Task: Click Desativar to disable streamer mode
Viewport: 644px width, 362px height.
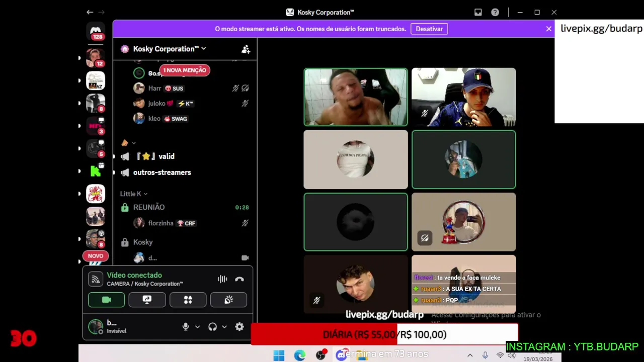Action: [429, 29]
